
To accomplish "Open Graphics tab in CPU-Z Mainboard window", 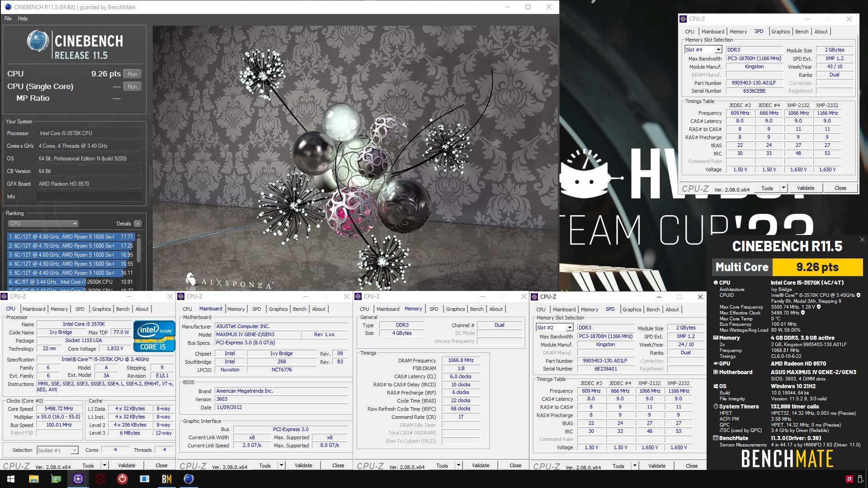I will click(x=278, y=309).
